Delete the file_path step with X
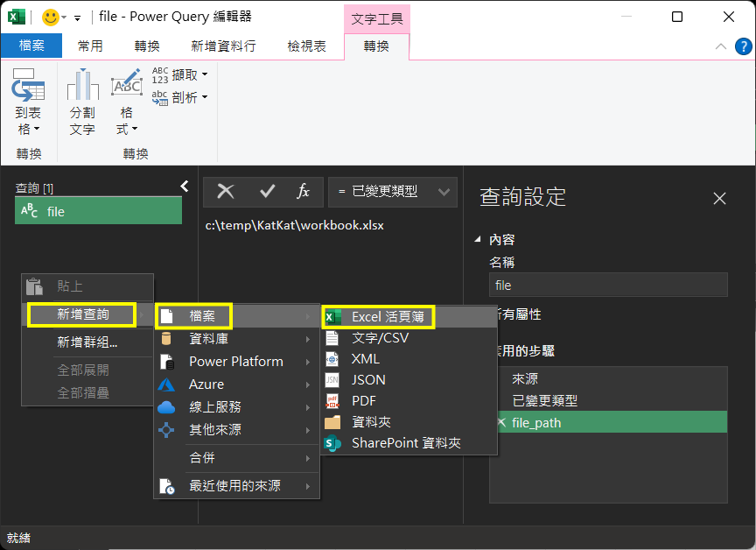 pos(501,422)
